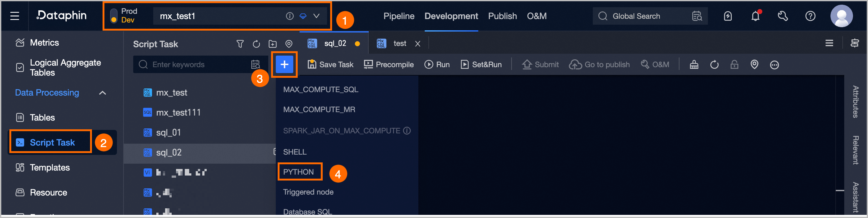868x218 pixels.
Task: Click the Enter keywords search box
Action: point(200,64)
